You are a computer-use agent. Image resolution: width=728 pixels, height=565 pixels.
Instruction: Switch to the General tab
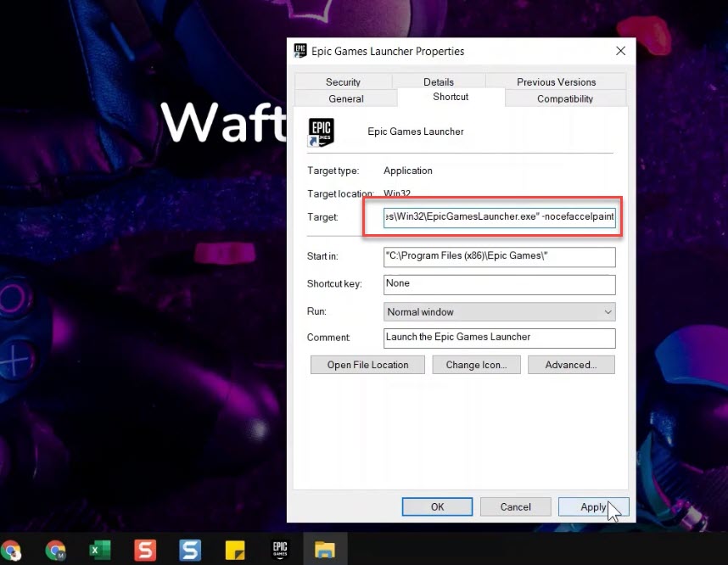coord(346,98)
